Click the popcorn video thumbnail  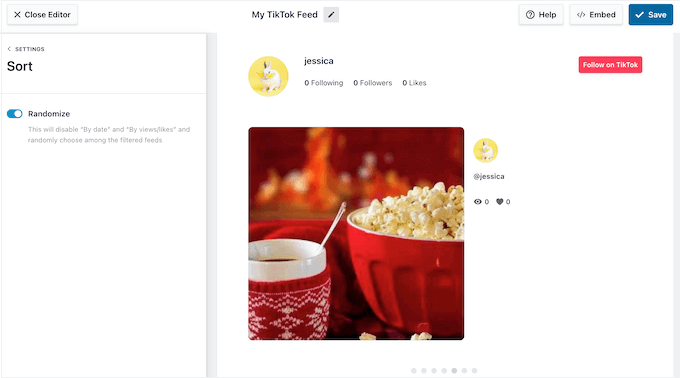tap(356, 233)
